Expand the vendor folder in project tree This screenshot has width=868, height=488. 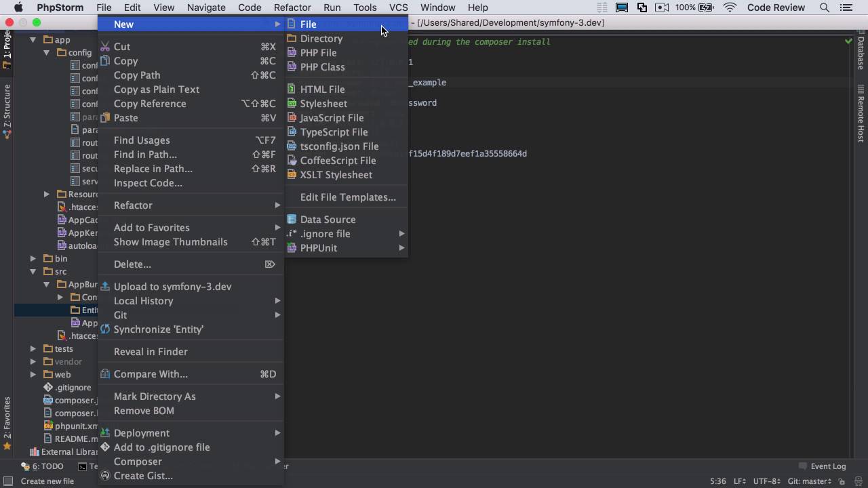[x=33, y=362]
